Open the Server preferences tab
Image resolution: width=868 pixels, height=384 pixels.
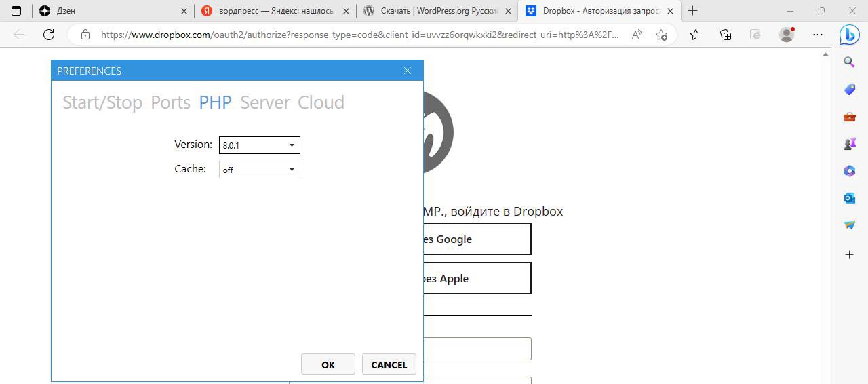pyautogui.click(x=264, y=102)
